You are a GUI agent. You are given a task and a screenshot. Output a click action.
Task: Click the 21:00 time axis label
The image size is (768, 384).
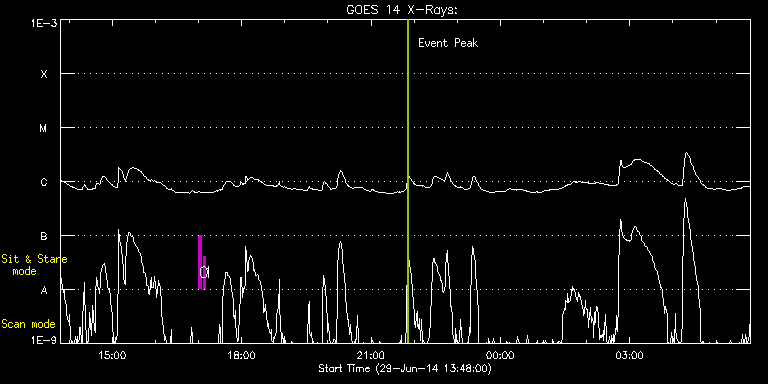coord(371,356)
